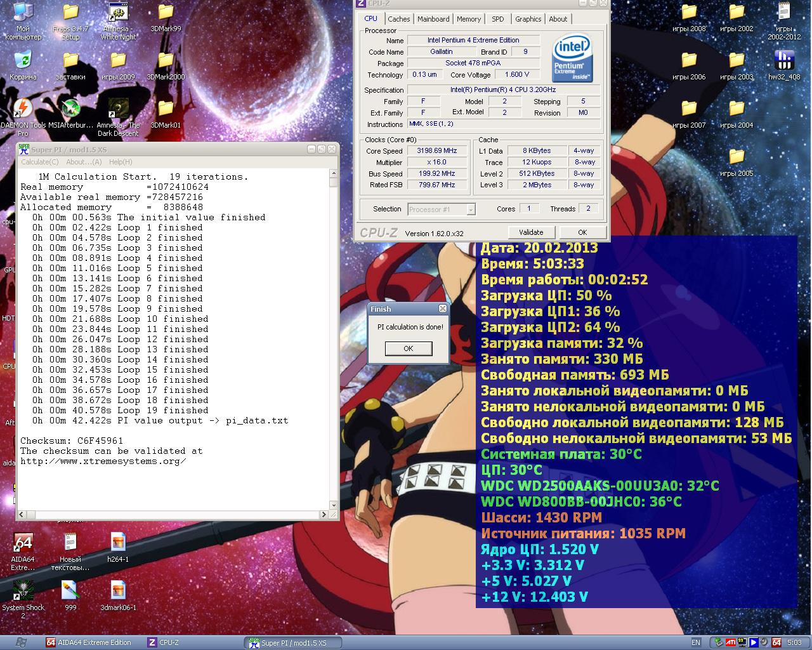
Task: Open the Корзина recycle bin
Action: 23,65
